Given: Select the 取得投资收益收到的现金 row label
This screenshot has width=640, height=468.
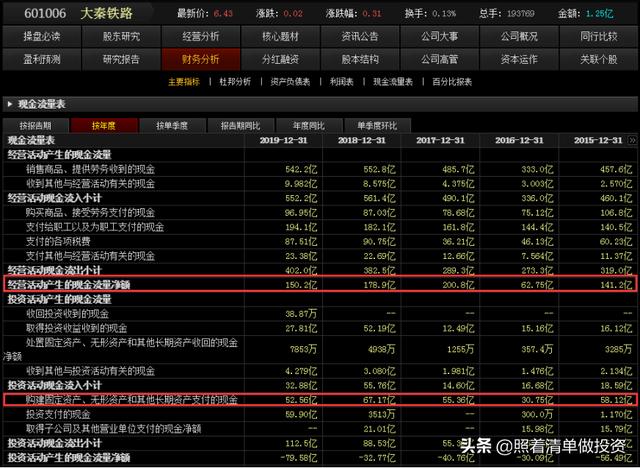Looking at the screenshot, I should pyautogui.click(x=77, y=328).
